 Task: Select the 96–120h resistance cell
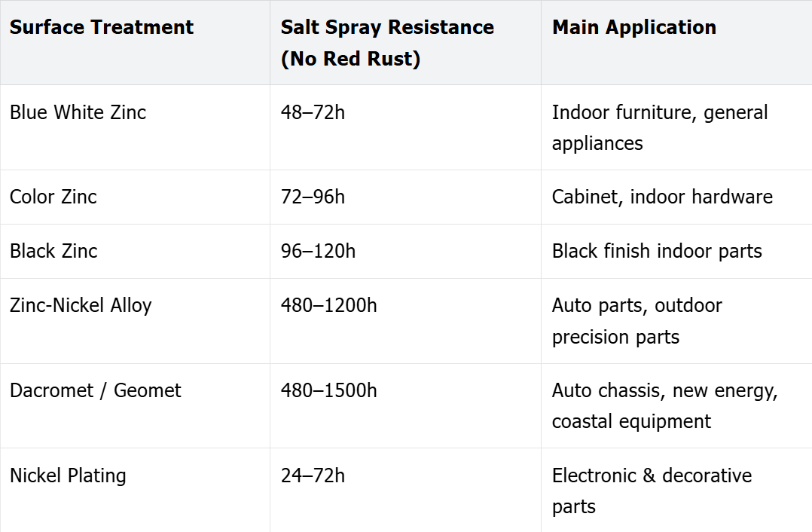click(318, 251)
